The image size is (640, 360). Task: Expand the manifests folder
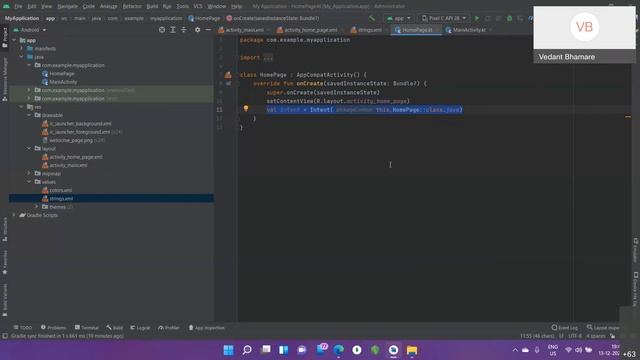[22, 49]
